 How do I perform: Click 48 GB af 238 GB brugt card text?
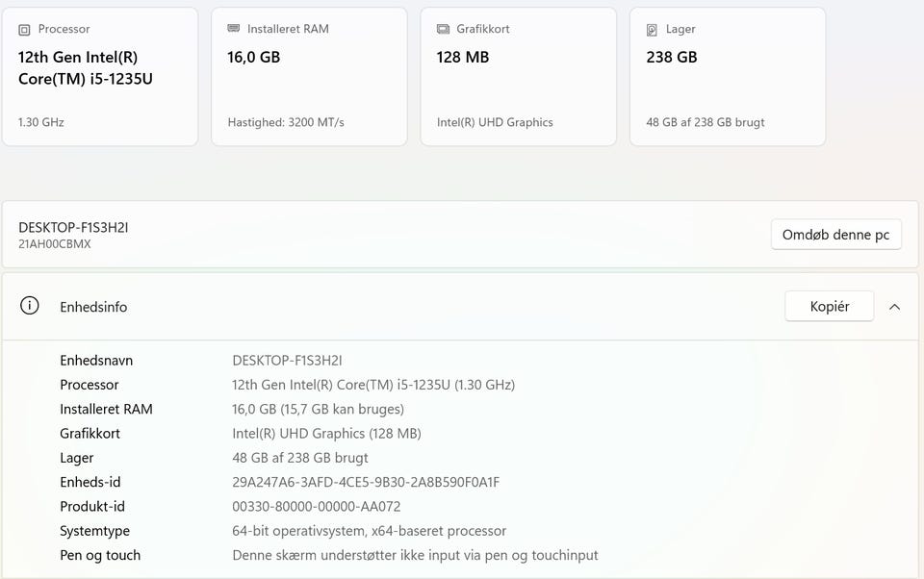coord(706,122)
